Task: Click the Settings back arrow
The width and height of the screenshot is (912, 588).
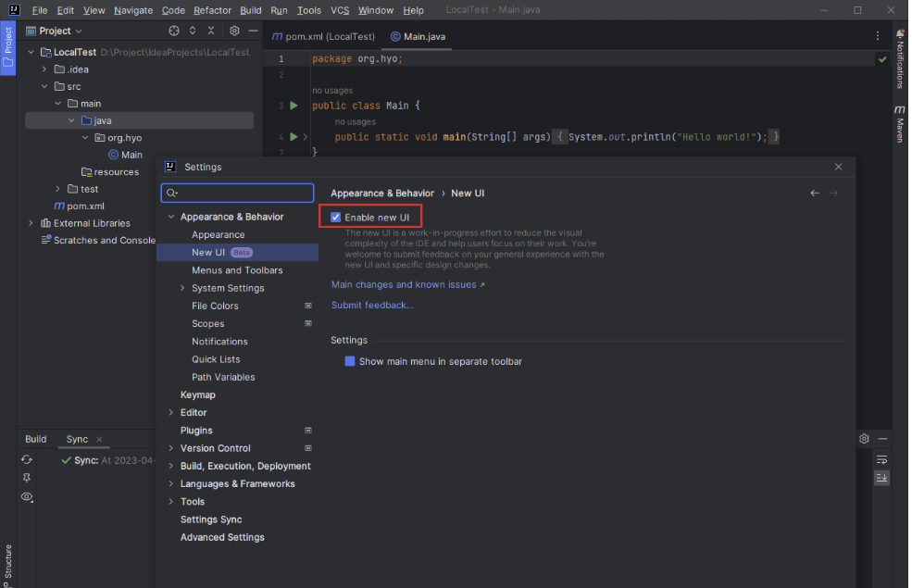Action: click(815, 194)
